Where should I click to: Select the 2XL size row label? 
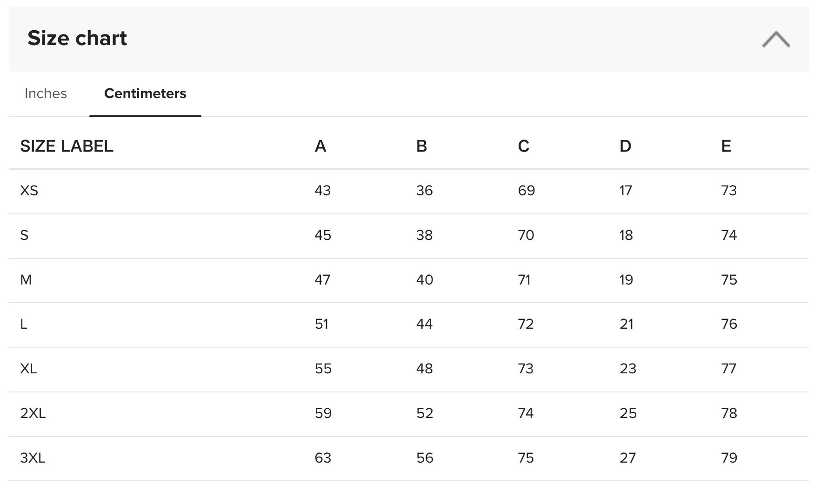(33, 413)
